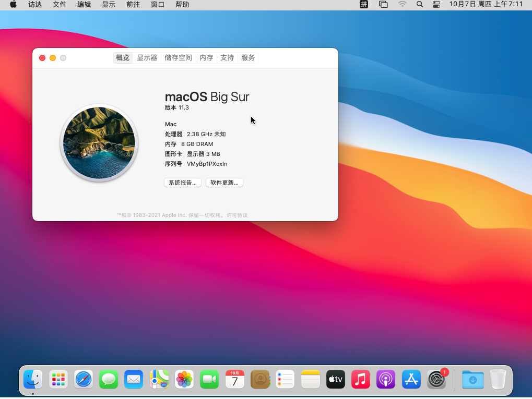Open the Mail app icon
Screen dimensions: 532x399
point(134,379)
